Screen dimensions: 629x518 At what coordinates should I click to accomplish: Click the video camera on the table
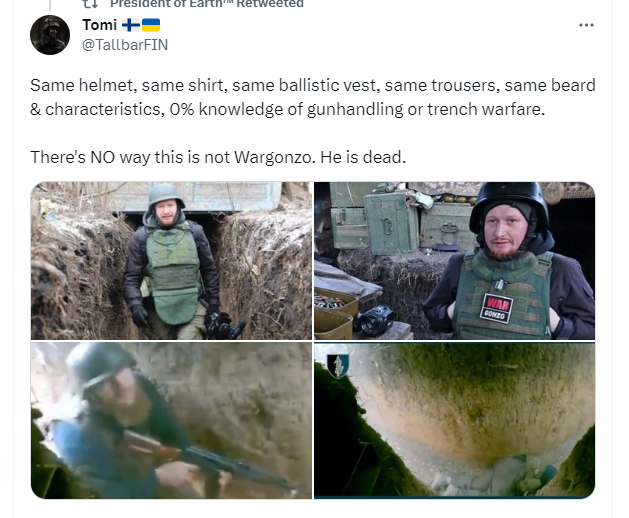374,320
